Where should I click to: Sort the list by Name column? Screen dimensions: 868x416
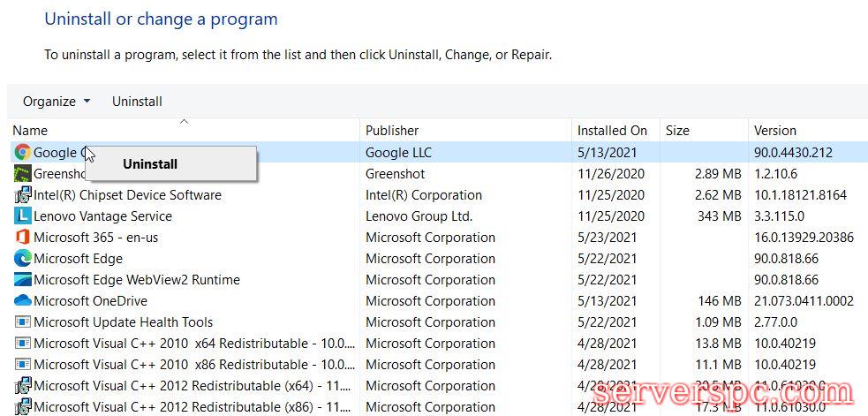tap(30, 131)
